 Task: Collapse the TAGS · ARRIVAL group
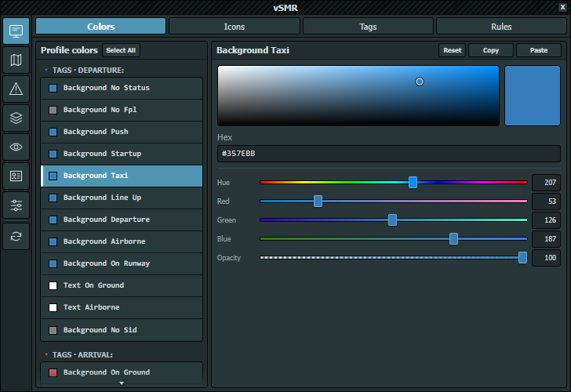coord(46,354)
